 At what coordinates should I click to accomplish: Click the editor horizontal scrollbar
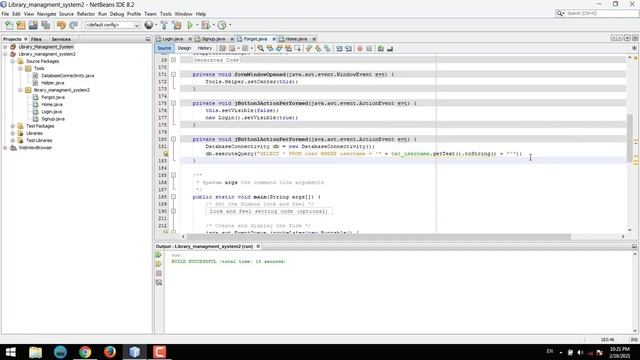pos(379,237)
